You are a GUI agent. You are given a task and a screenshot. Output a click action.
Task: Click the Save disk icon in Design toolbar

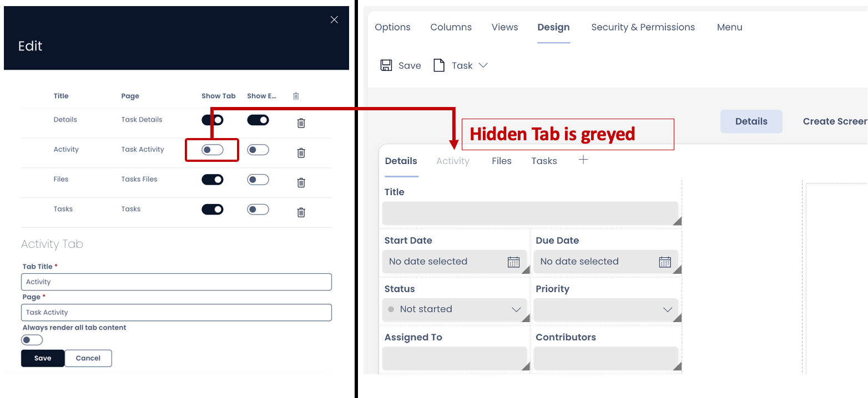pyautogui.click(x=386, y=65)
